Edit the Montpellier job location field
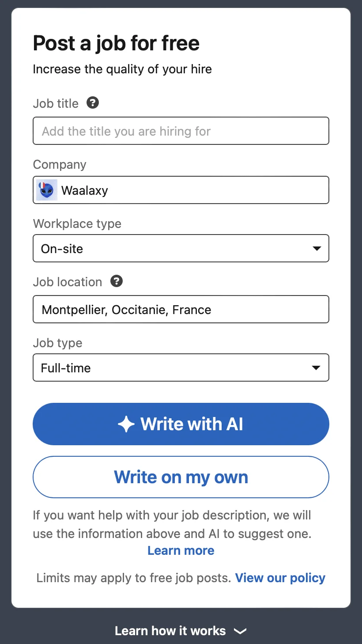362x644 pixels. pyautogui.click(x=181, y=309)
